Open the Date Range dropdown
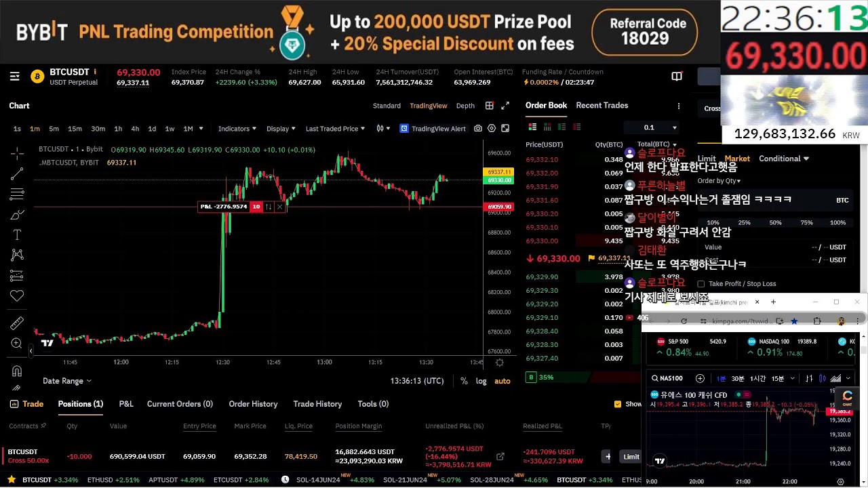This screenshot has width=868, height=488. point(67,381)
